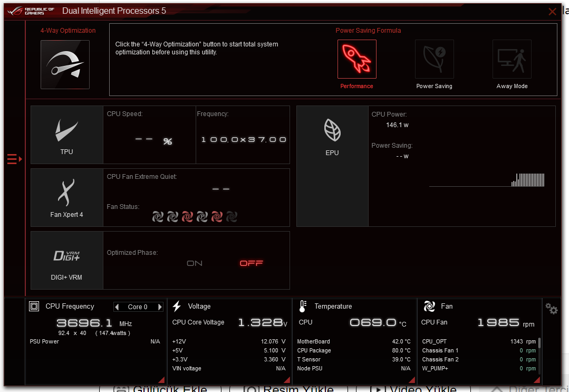Click the Chassis Fan 2 row

[479, 359]
